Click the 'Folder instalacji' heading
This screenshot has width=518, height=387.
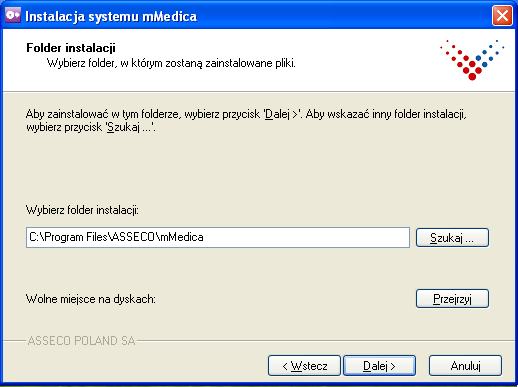tap(71, 48)
